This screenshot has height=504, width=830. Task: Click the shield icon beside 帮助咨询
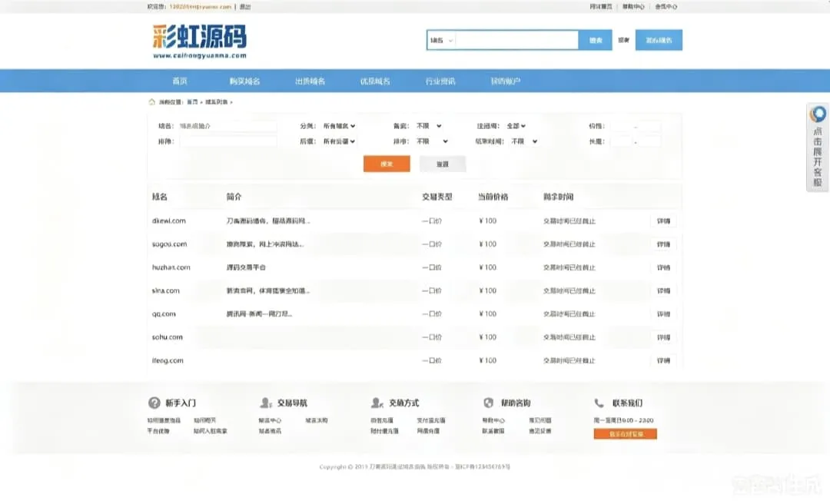(489, 403)
